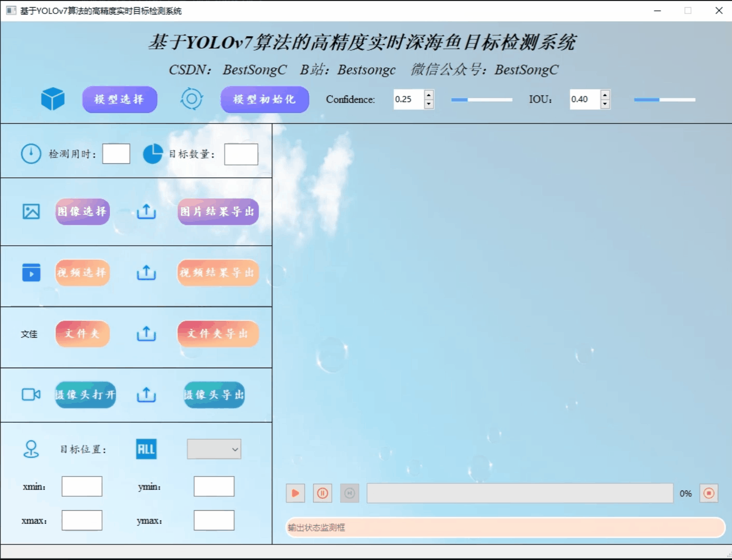Open the target selection dropdown near 目标位置
The height and width of the screenshot is (560, 732).
coord(214,449)
